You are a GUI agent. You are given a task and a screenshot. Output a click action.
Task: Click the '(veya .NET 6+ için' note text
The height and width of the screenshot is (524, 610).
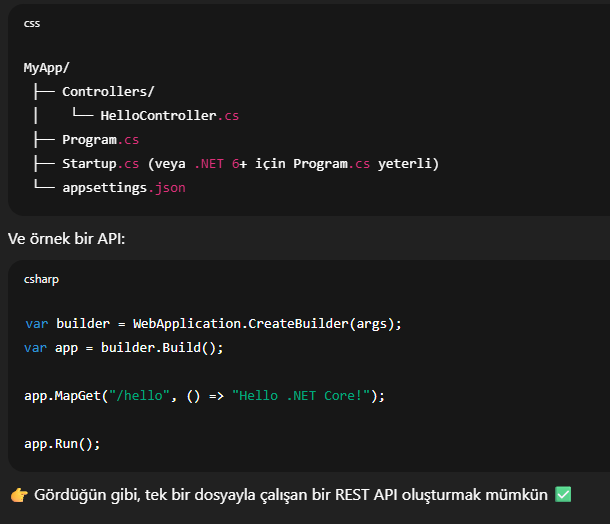coord(216,164)
